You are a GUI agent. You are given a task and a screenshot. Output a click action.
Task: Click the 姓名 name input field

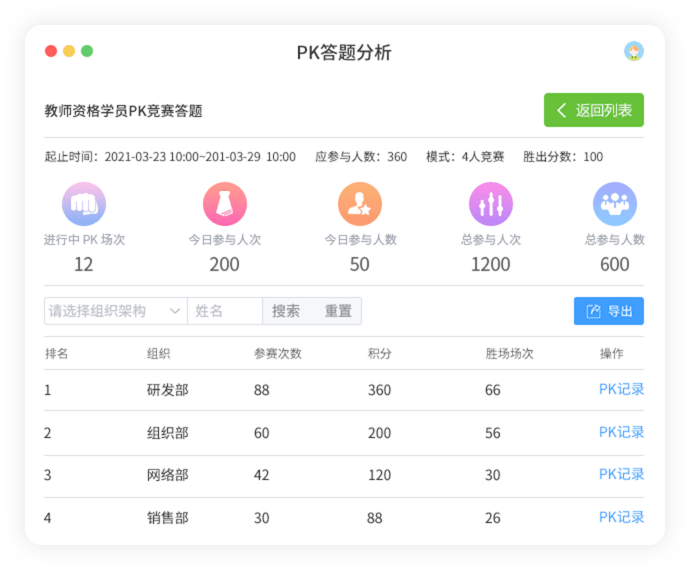click(224, 311)
